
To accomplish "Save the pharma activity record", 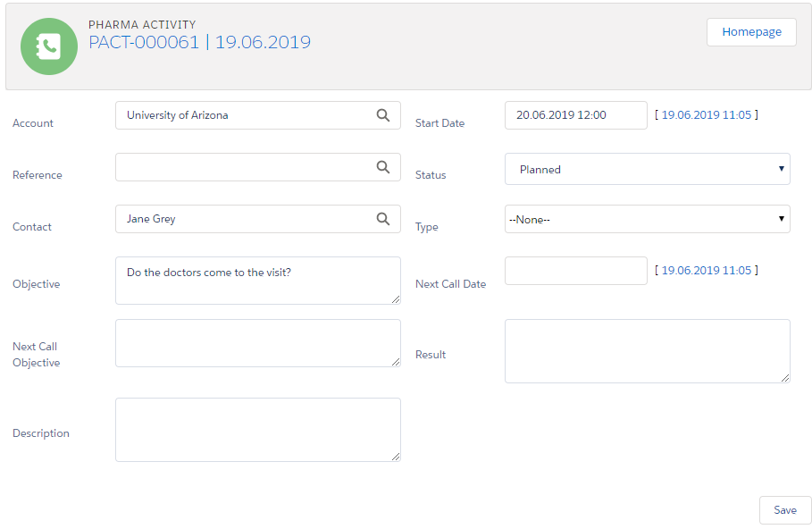I will coord(784,510).
